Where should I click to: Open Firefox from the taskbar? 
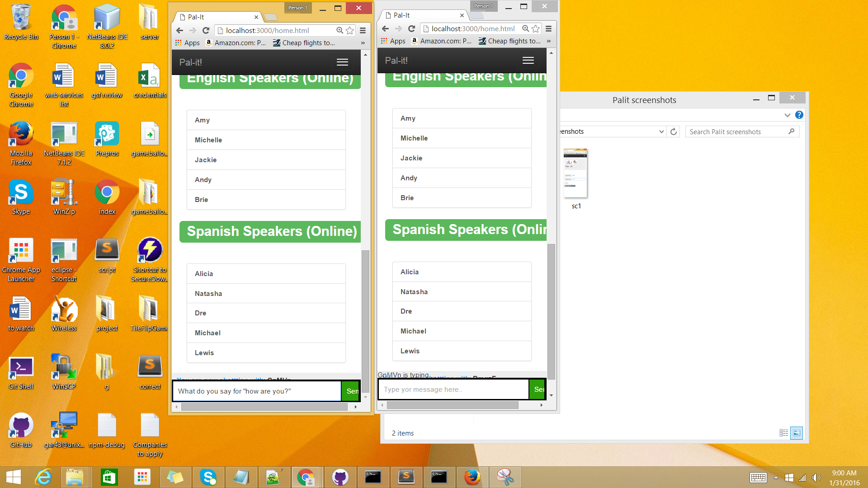point(472,477)
